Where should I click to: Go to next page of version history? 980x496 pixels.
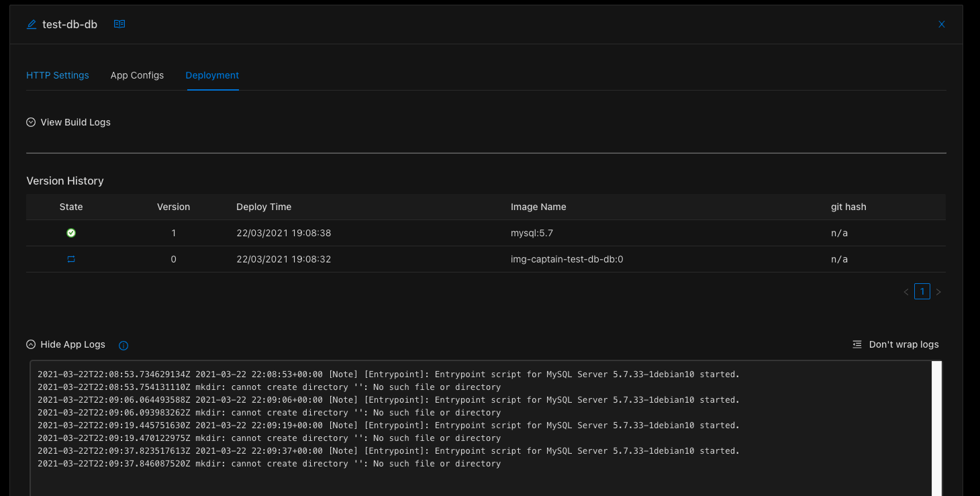click(x=938, y=292)
